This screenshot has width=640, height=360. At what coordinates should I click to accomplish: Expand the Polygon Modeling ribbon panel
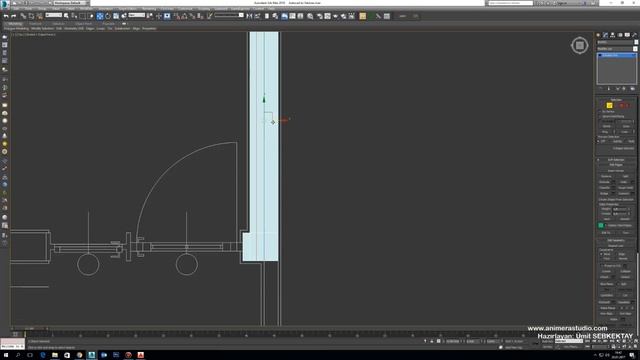[x=16, y=29]
